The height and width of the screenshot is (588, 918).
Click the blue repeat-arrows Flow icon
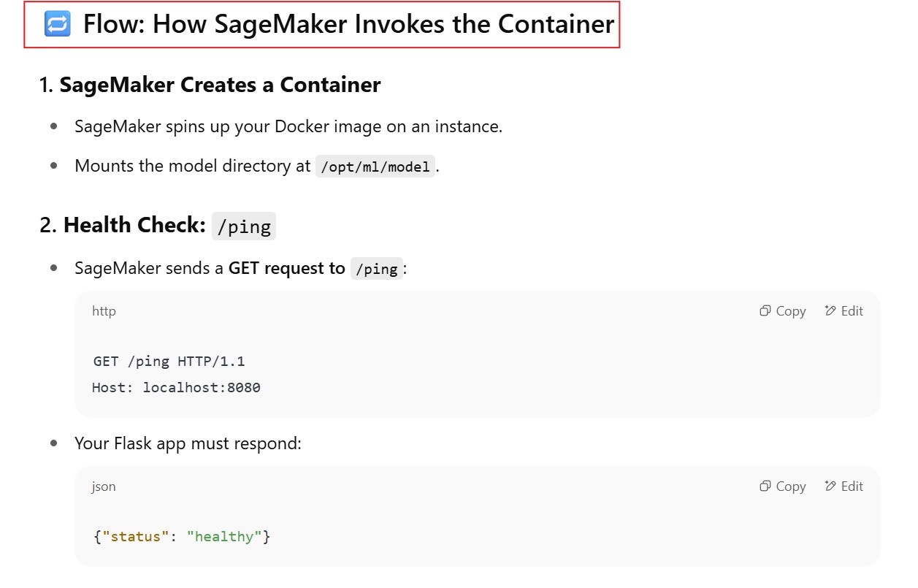click(x=58, y=25)
